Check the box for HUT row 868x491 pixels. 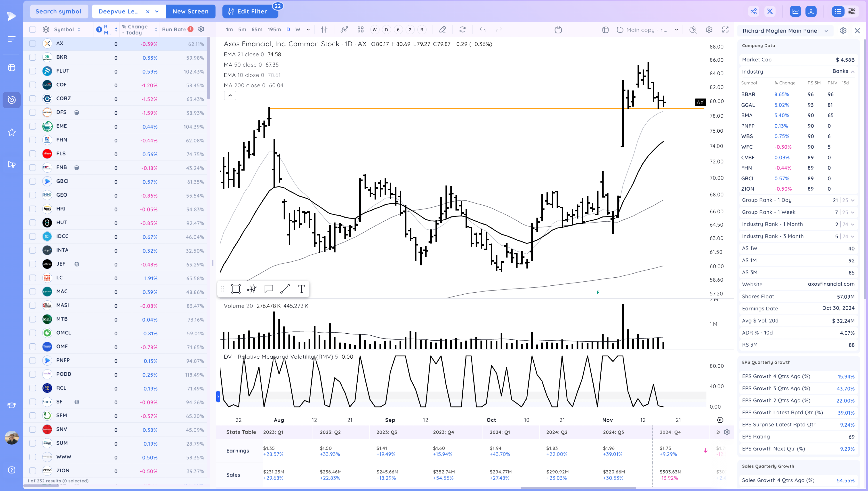[32, 222]
